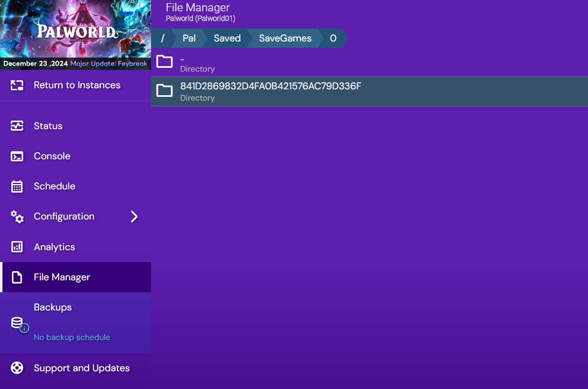Screen dimensions: 588x389
Task: Click the Return to Instances icon
Action: (17, 85)
